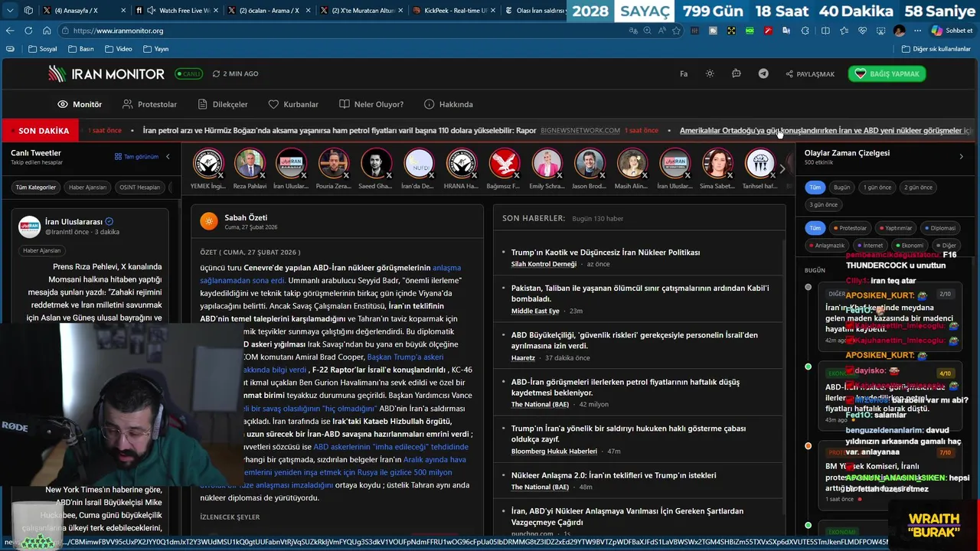980x551 pixels.
Task: Open the Bağımsız F... eagle avatar
Action: click(x=504, y=164)
